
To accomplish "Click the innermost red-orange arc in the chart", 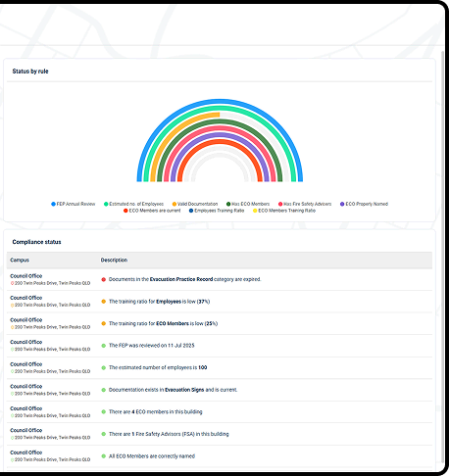I will click(220, 142).
